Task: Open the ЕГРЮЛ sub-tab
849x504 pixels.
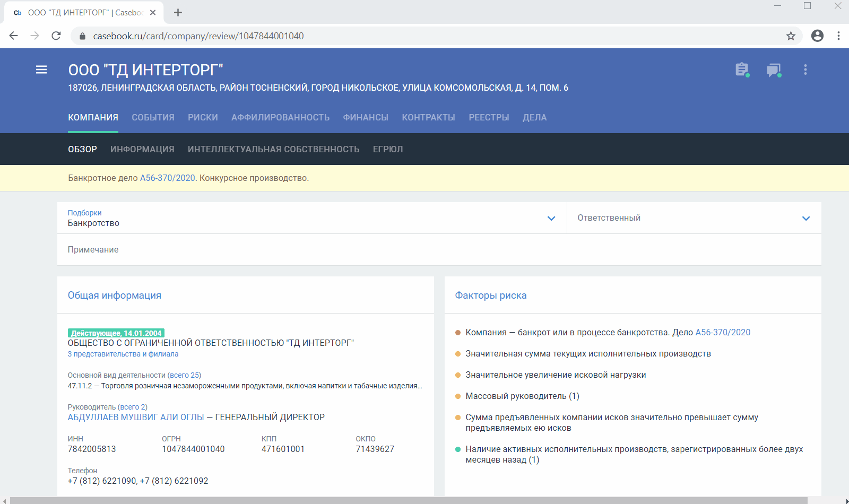Action: point(388,149)
